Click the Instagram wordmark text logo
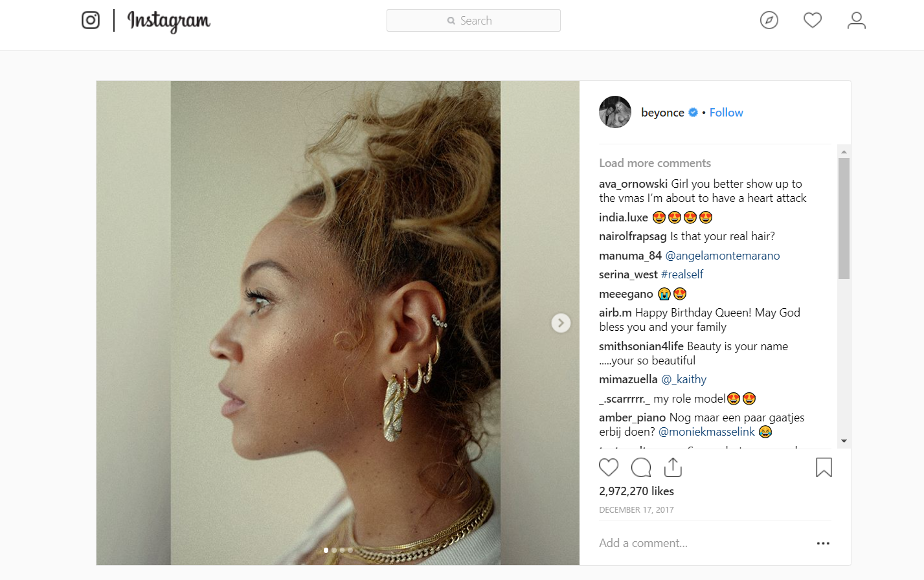This screenshot has width=924, height=580. (x=168, y=21)
